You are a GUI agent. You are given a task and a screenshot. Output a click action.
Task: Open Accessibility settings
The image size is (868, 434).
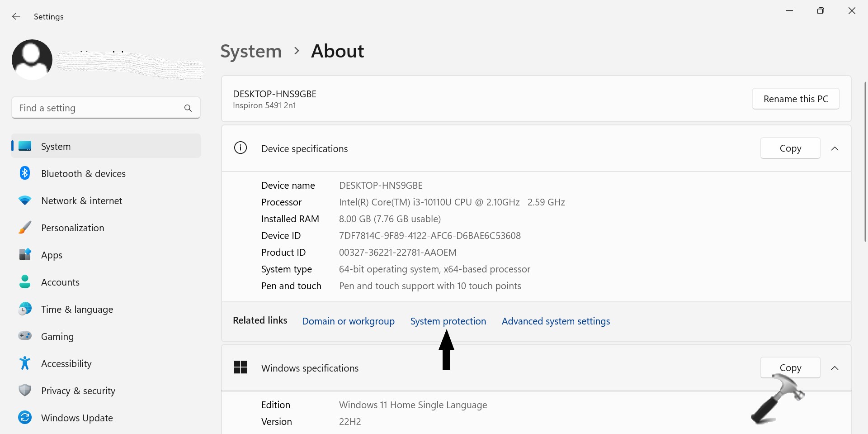tap(66, 364)
